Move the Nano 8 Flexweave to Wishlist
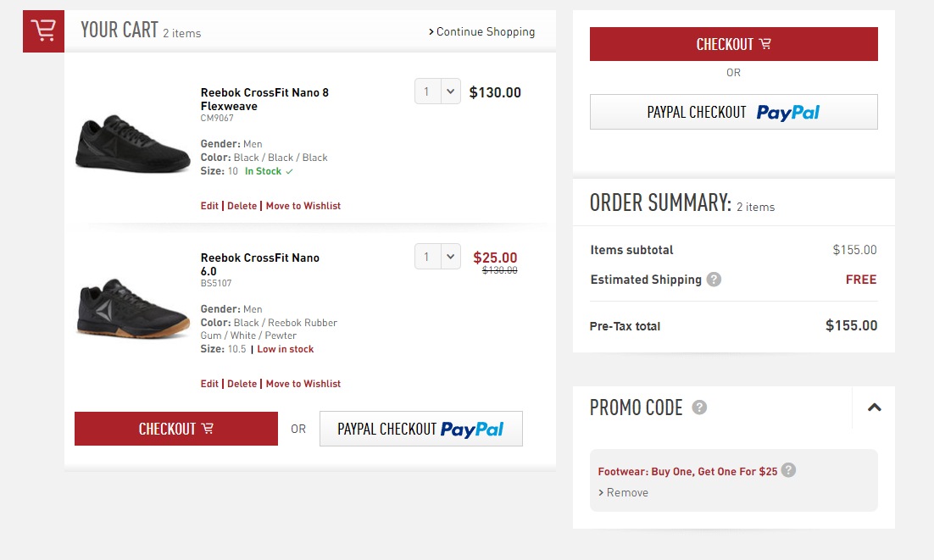Screen dimensions: 934x560 click(303, 205)
